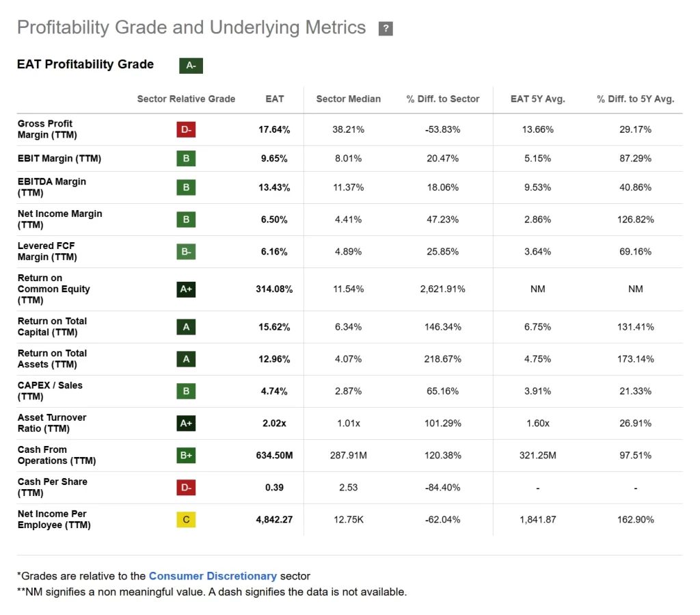Image resolution: width=700 pixels, height=615 pixels.
Task: Select the Asset Turnover Ratio (TTM) row label
Action: point(52,423)
